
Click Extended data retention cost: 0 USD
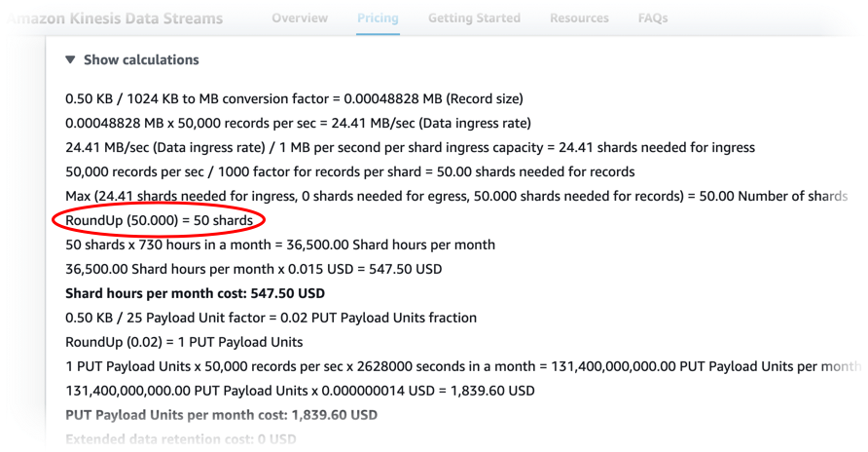pyautogui.click(x=180, y=439)
